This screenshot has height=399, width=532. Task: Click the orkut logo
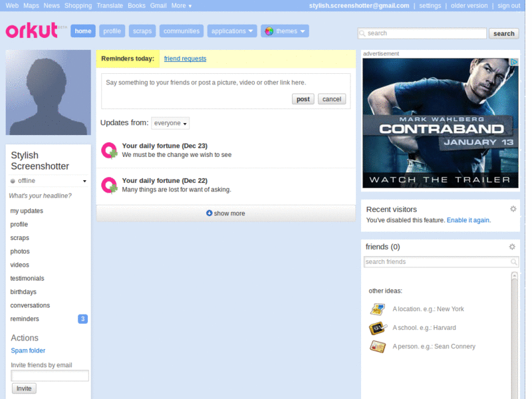tap(31, 31)
